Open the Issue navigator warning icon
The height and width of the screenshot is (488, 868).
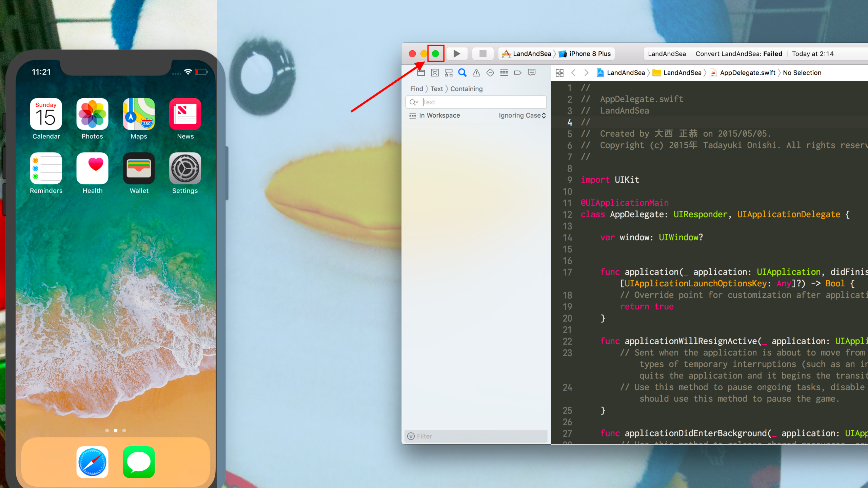(x=476, y=73)
